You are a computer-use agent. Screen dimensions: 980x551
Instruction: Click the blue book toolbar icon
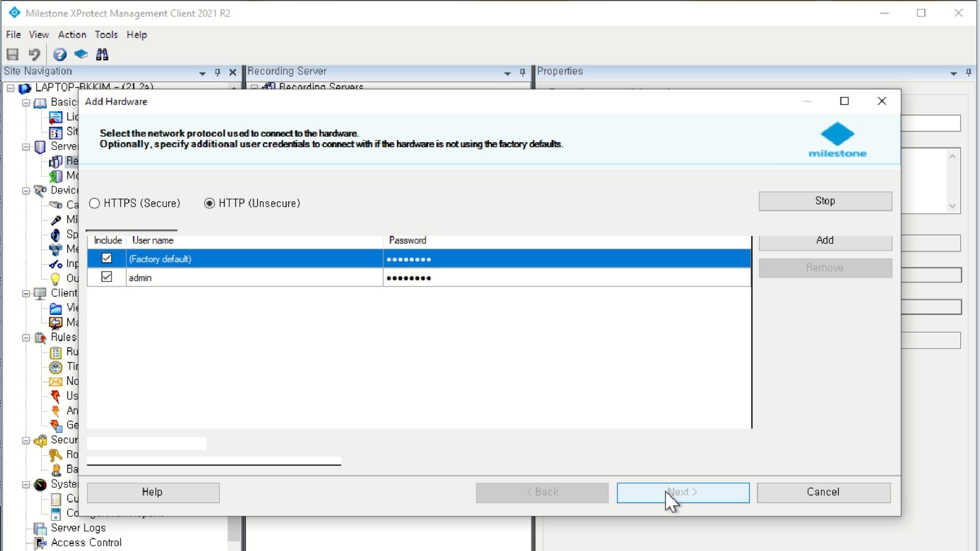tap(81, 54)
